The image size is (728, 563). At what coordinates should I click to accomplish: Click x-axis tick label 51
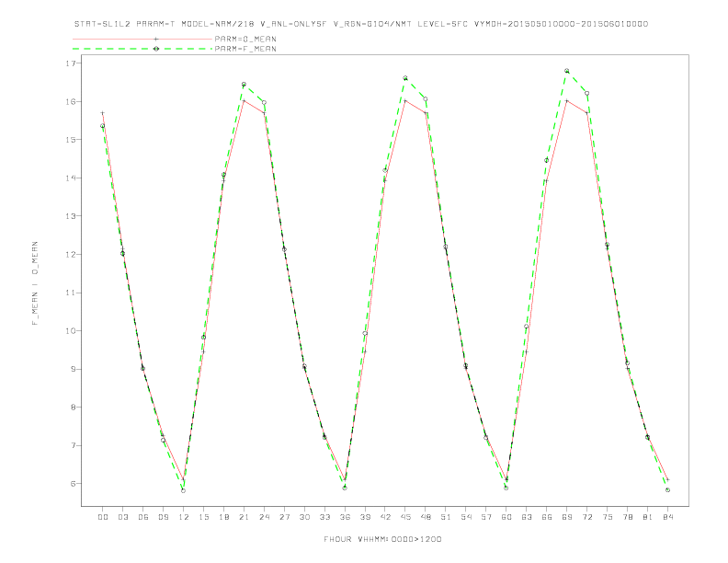tap(446, 517)
